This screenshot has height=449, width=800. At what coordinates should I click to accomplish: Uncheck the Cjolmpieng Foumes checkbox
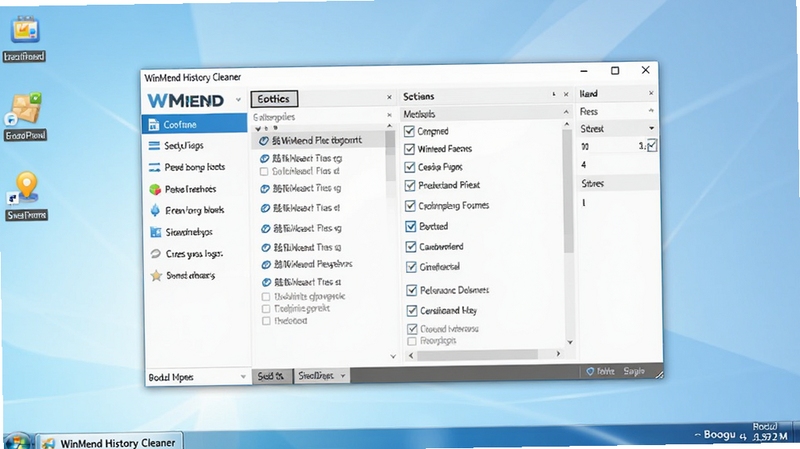coord(410,206)
